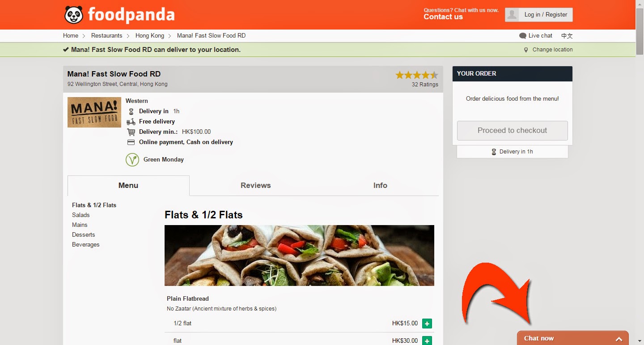The image size is (644, 345).
Task: Select Flats & 1/2 Flats category
Action: pyautogui.click(x=94, y=205)
